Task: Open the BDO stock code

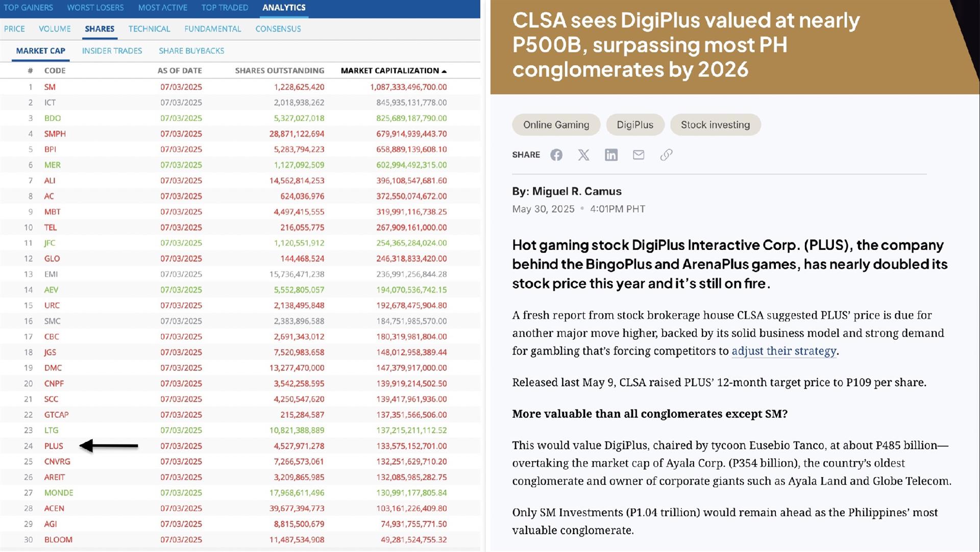Action: (x=52, y=118)
